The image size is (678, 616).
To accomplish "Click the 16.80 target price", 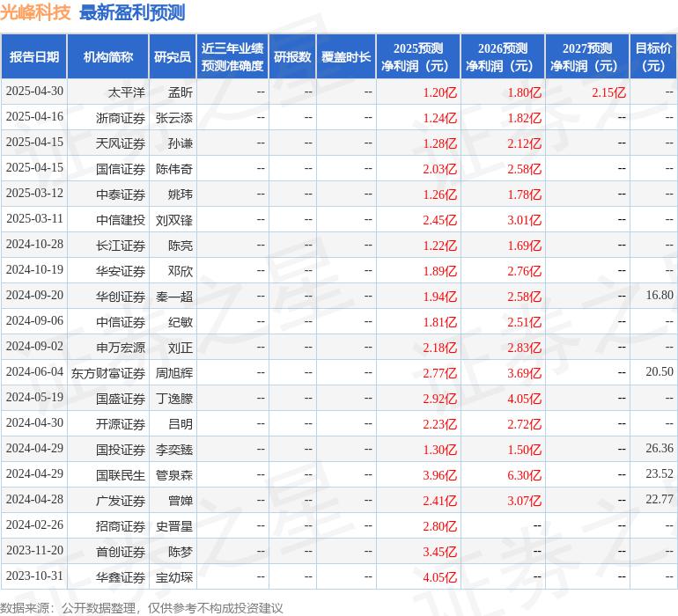I will 660,296.
